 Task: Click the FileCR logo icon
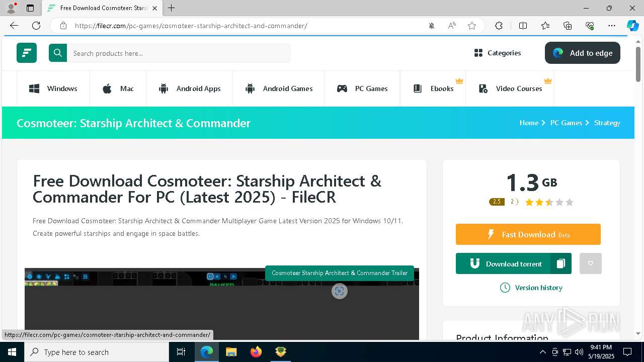pyautogui.click(x=27, y=53)
